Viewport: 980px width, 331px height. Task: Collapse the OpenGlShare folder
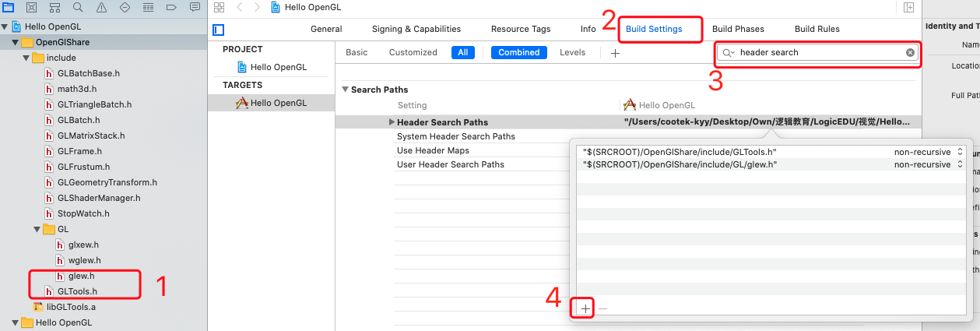coord(15,42)
